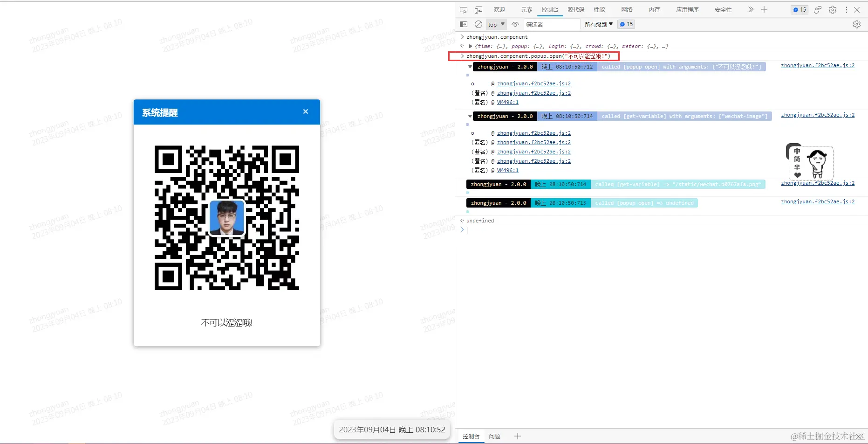868x444 pixels.
Task: Activate the inspect element picker icon
Action: coord(463,10)
